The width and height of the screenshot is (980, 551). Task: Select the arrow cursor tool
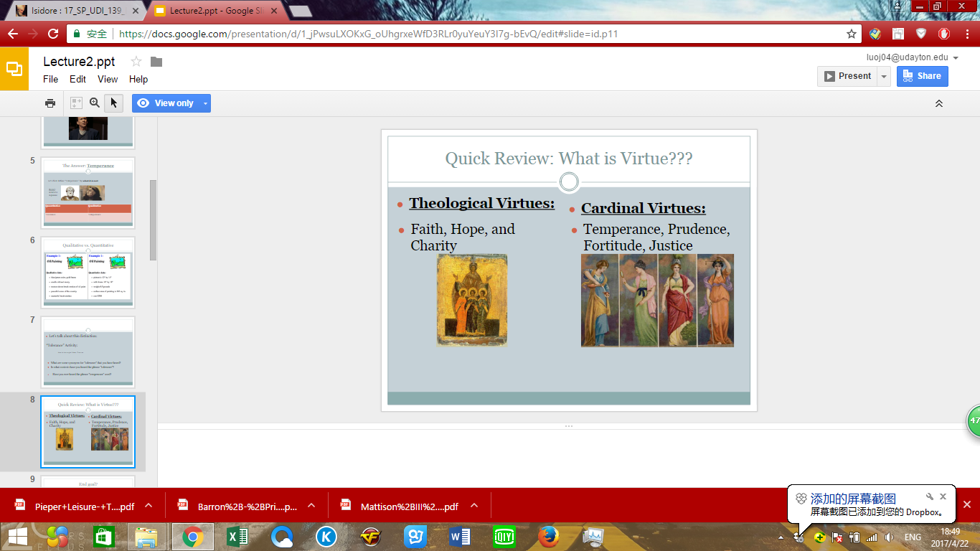coord(113,103)
